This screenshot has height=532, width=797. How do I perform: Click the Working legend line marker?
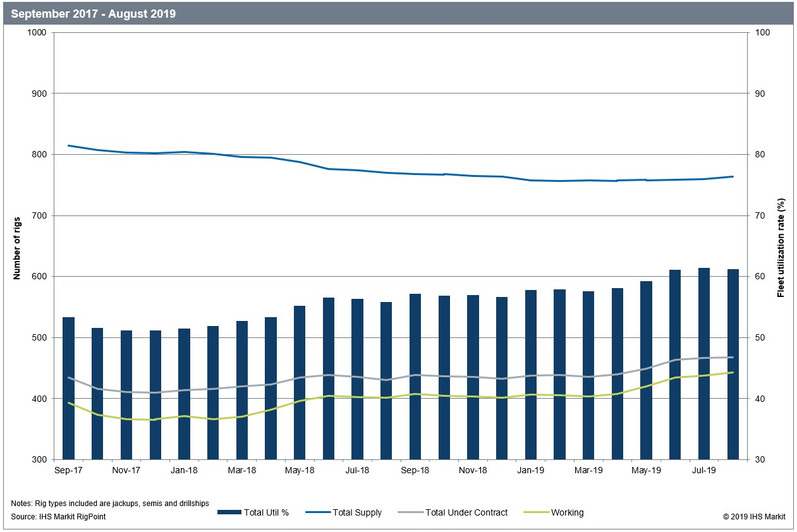tap(537, 512)
